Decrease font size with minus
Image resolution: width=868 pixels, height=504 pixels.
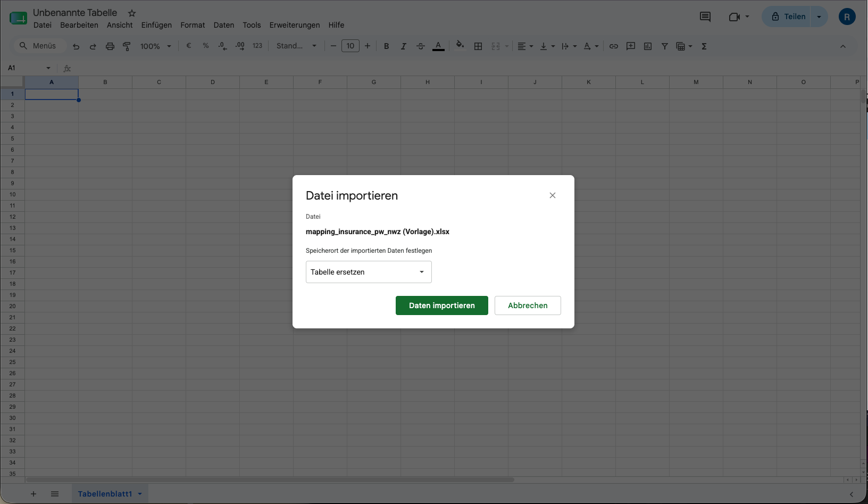point(333,46)
